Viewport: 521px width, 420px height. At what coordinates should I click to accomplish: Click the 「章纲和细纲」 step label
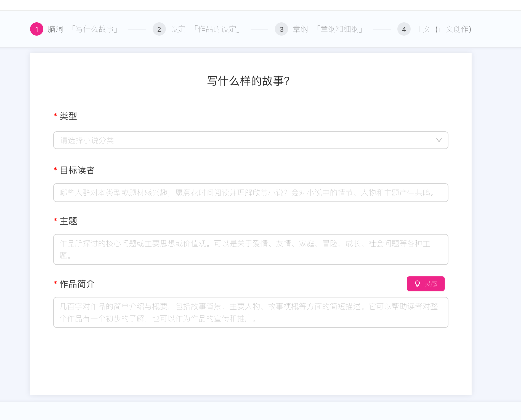pyautogui.click(x=340, y=29)
